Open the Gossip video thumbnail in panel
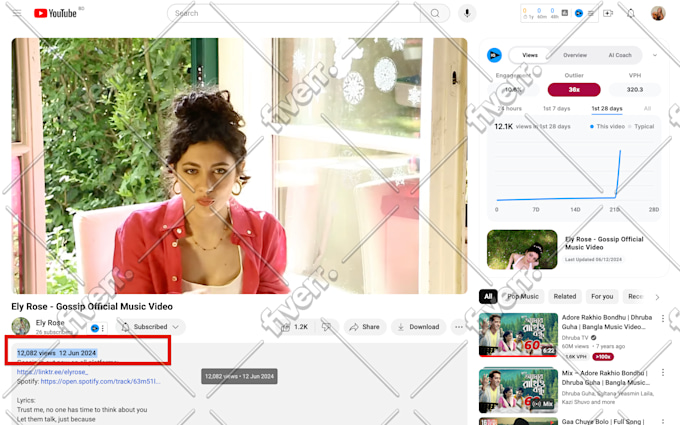Viewport: 680px width, 425px height. [522, 249]
